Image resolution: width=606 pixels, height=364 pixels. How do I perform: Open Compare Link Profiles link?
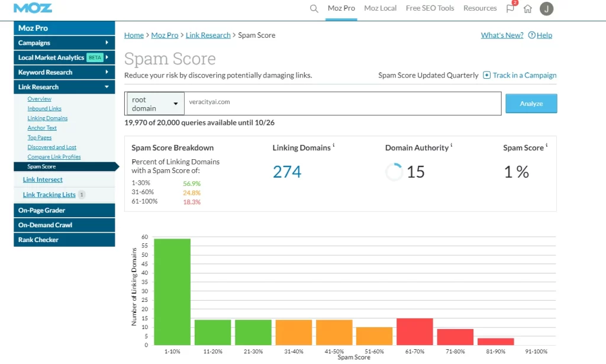54,157
